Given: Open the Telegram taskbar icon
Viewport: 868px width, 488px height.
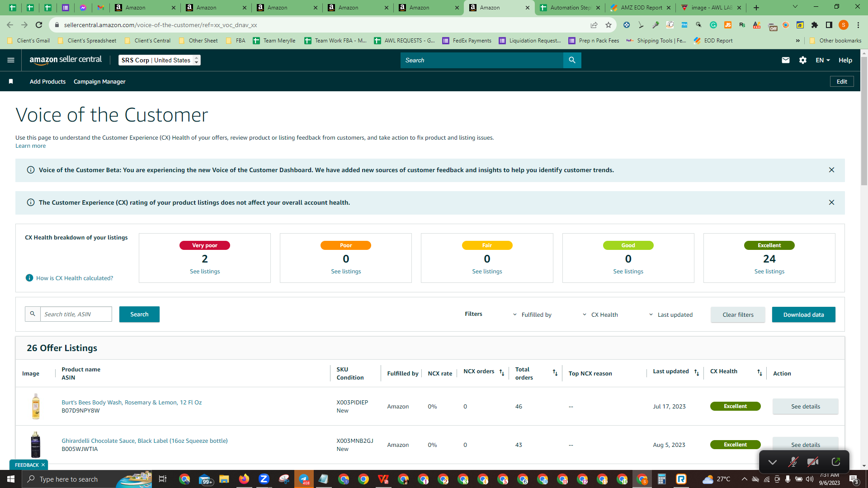Looking at the screenshot, I should tap(304, 479).
